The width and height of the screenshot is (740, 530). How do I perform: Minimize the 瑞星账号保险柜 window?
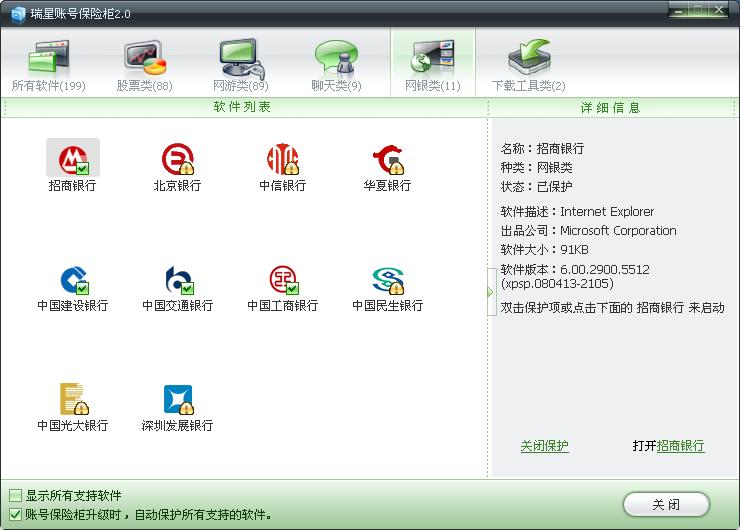pos(679,10)
